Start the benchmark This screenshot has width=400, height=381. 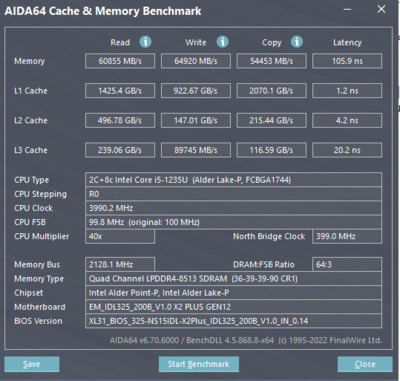tap(199, 364)
